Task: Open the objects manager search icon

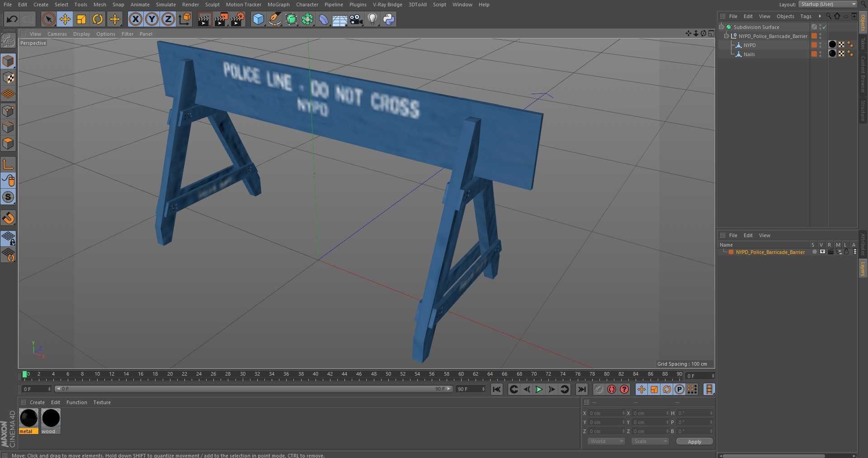Action: pyautogui.click(x=829, y=16)
